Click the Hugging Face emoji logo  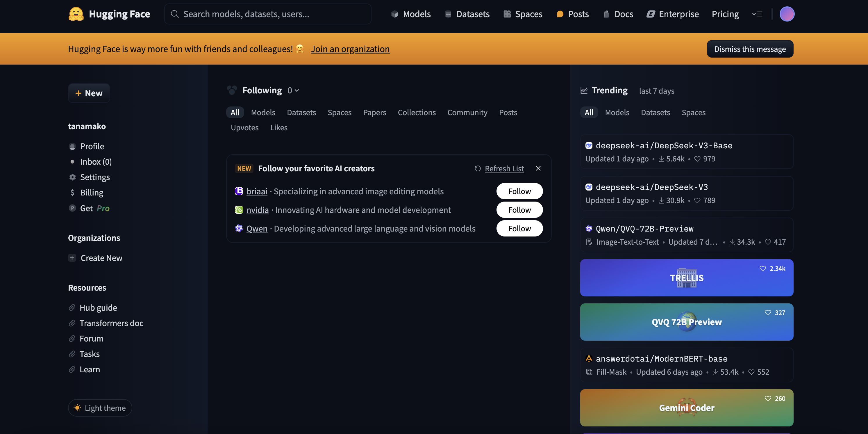pos(76,14)
